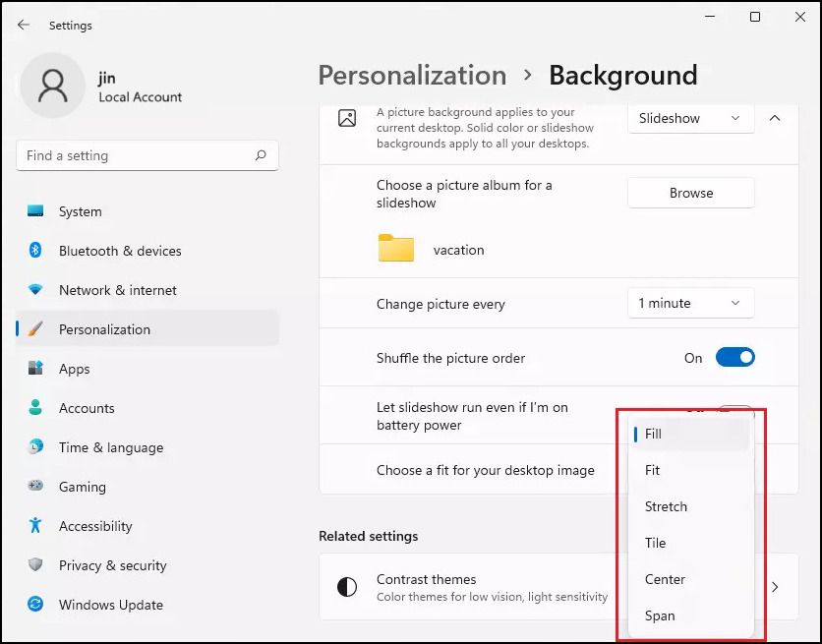Choose Stretch fit option
Image resolution: width=822 pixels, height=644 pixels.
pos(691,506)
